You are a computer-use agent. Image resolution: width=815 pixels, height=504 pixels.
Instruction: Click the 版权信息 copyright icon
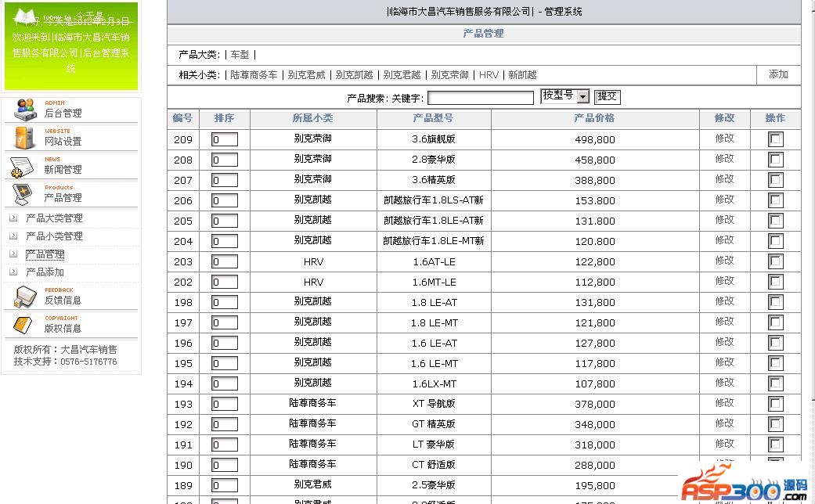click(x=23, y=325)
